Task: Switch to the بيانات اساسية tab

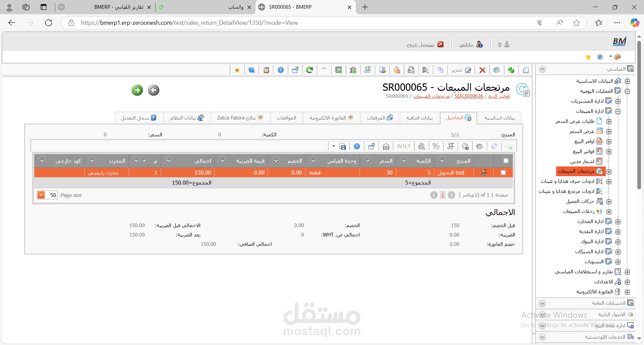Action: pyautogui.click(x=499, y=118)
